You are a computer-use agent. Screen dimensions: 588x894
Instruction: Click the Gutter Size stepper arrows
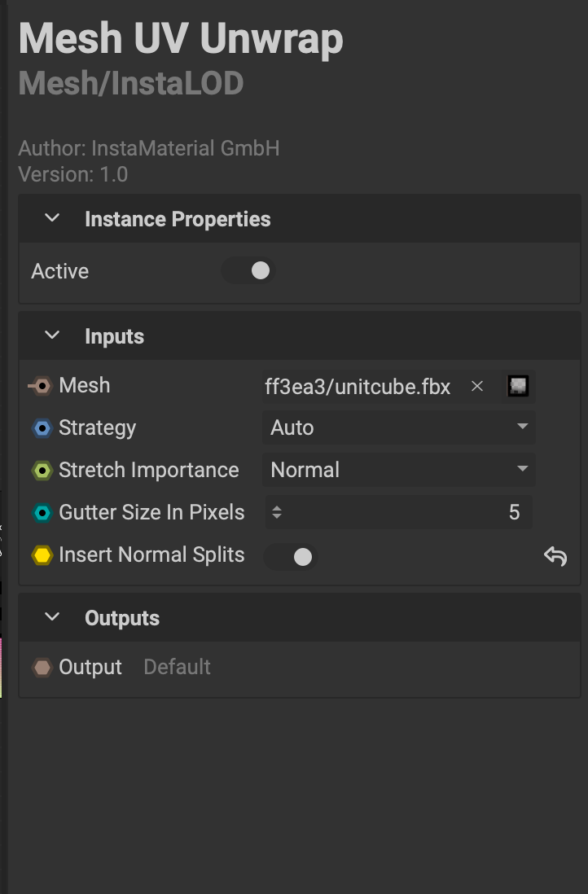tap(277, 512)
